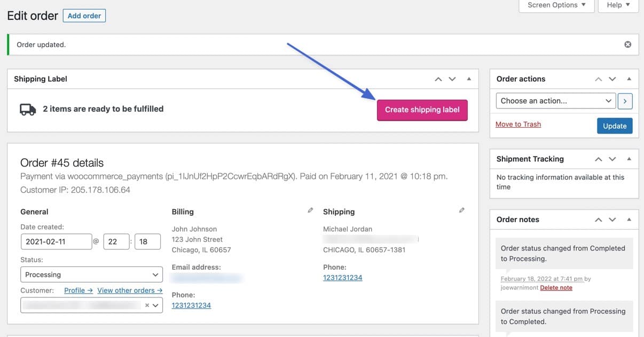The width and height of the screenshot is (644, 337).
Task: Click Create shipping label button
Action: (x=422, y=110)
